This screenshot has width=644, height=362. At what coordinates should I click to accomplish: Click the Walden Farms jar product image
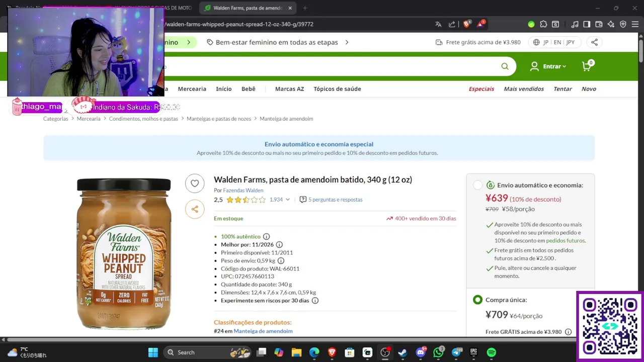coord(124,254)
